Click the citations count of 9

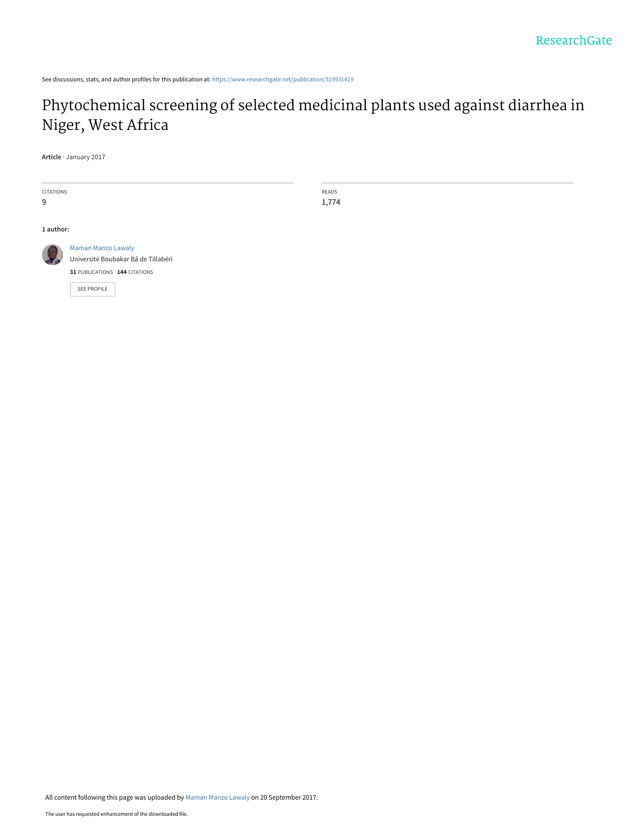44,202
